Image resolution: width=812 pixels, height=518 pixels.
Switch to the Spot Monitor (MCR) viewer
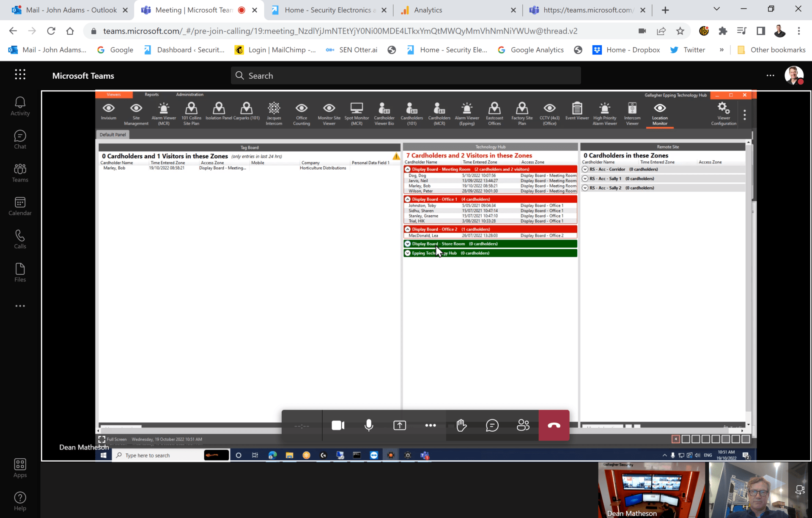[x=357, y=113]
